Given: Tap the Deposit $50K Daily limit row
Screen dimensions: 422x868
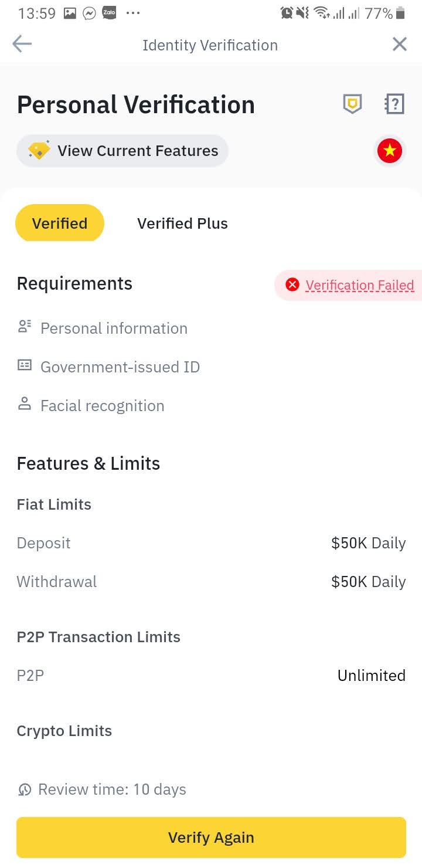Looking at the screenshot, I should click(x=211, y=543).
